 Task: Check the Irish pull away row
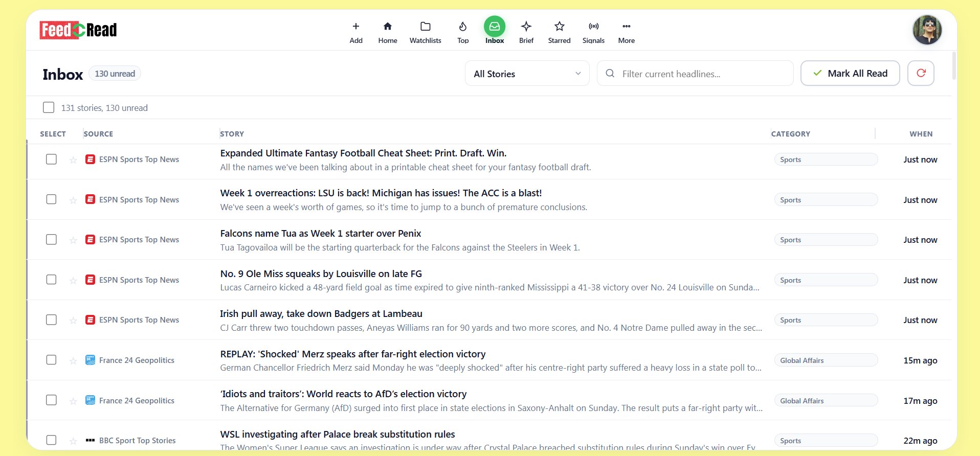(51, 320)
